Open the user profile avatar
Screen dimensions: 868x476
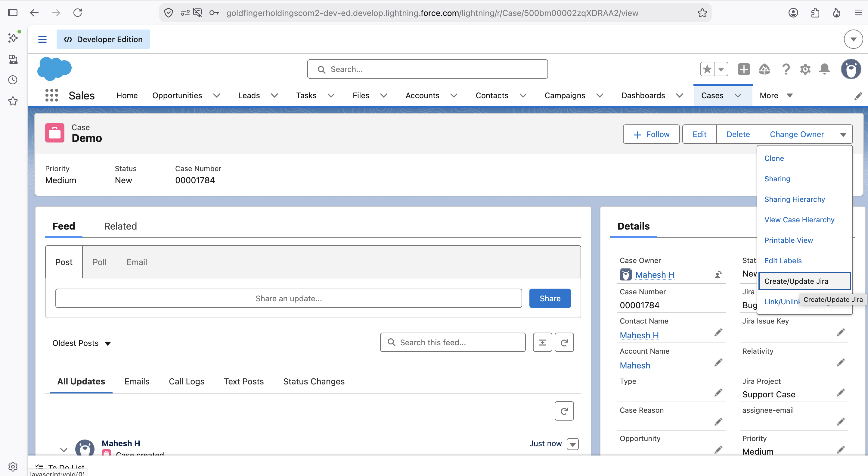coord(851,69)
